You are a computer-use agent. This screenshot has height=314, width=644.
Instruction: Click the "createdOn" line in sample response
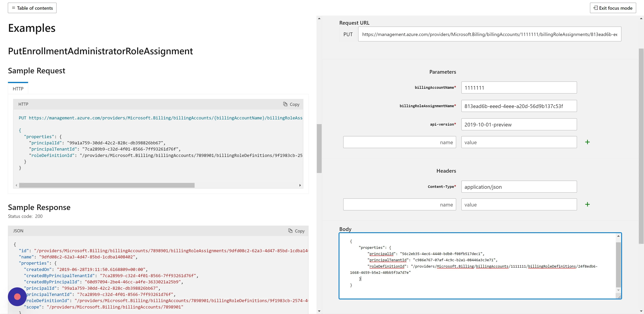click(86, 269)
